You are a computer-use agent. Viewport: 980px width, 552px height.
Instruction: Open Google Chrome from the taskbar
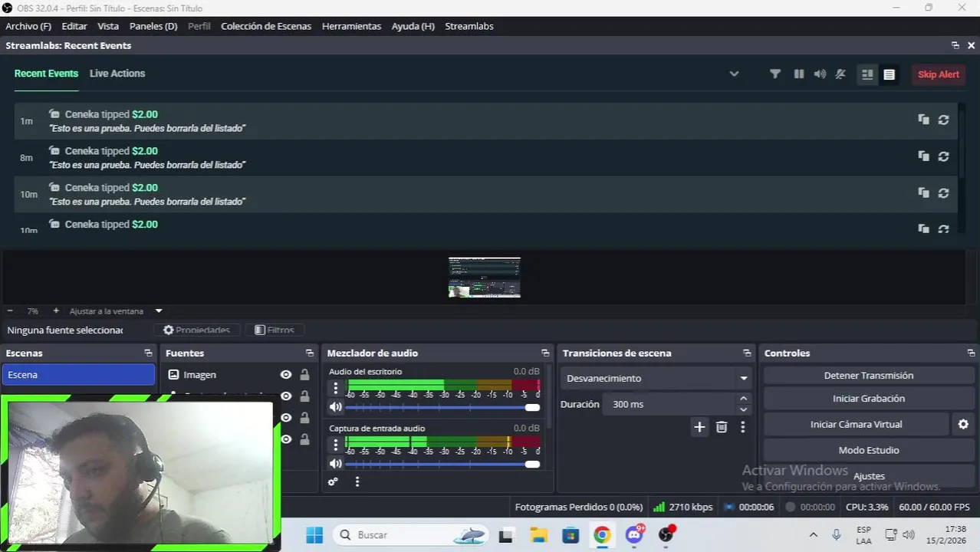click(x=602, y=534)
